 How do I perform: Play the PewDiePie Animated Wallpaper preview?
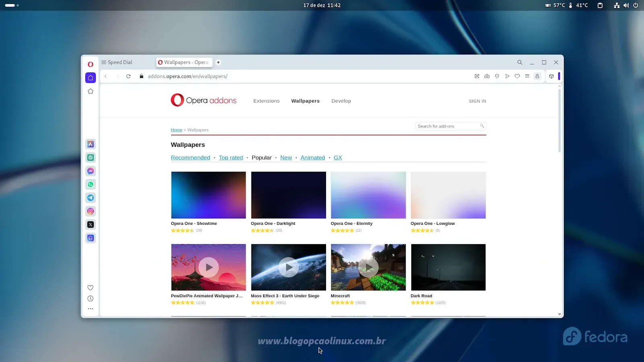tap(208, 267)
